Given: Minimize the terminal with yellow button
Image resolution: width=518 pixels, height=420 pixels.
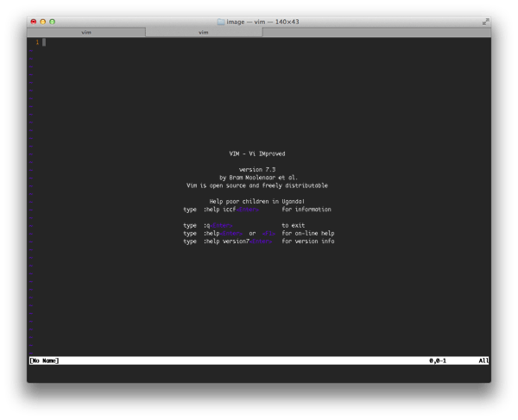Looking at the screenshot, I should coord(43,22).
